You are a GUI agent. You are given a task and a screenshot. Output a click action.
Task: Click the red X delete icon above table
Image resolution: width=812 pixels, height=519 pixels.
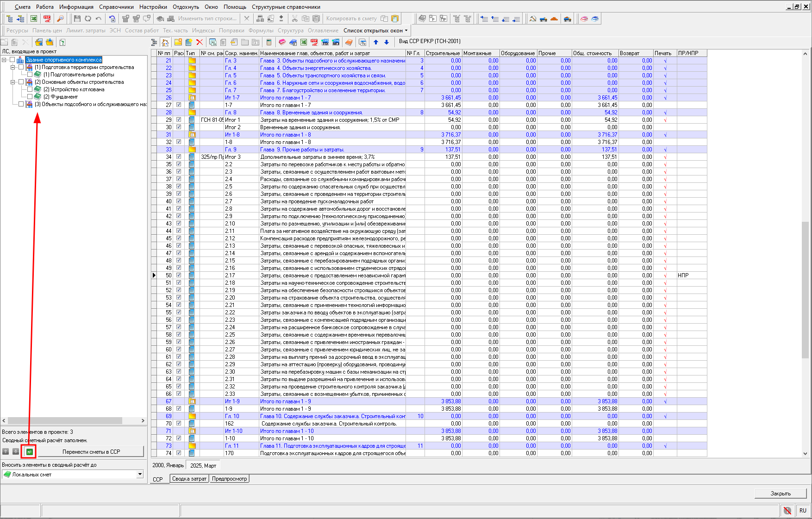click(x=200, y=42)
